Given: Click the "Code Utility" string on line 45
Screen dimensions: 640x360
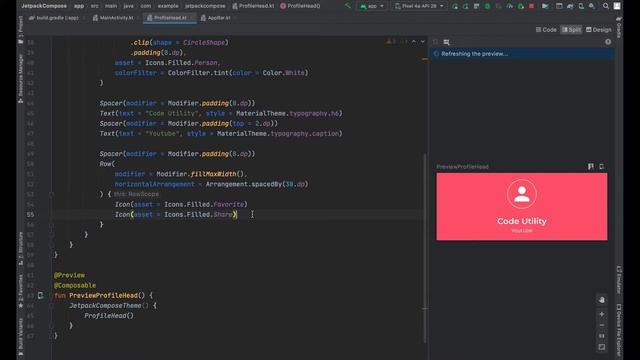Looking at the screenshot, I should click(x=172, y=113).
